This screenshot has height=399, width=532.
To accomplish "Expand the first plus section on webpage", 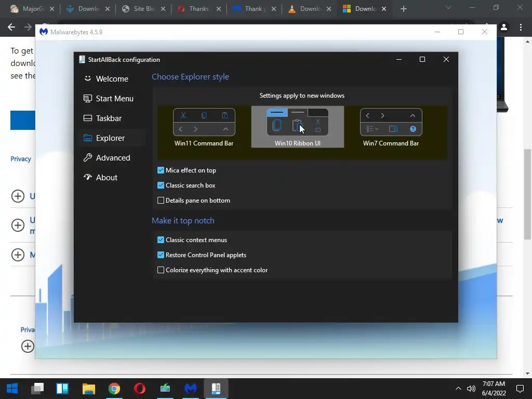I will [x=18, y=196].
